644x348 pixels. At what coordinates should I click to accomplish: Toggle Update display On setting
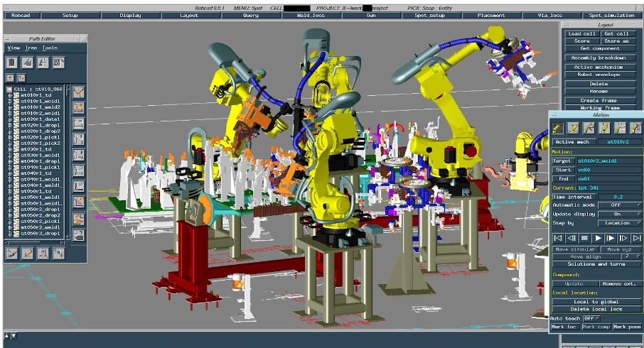[x=617, y=214]
